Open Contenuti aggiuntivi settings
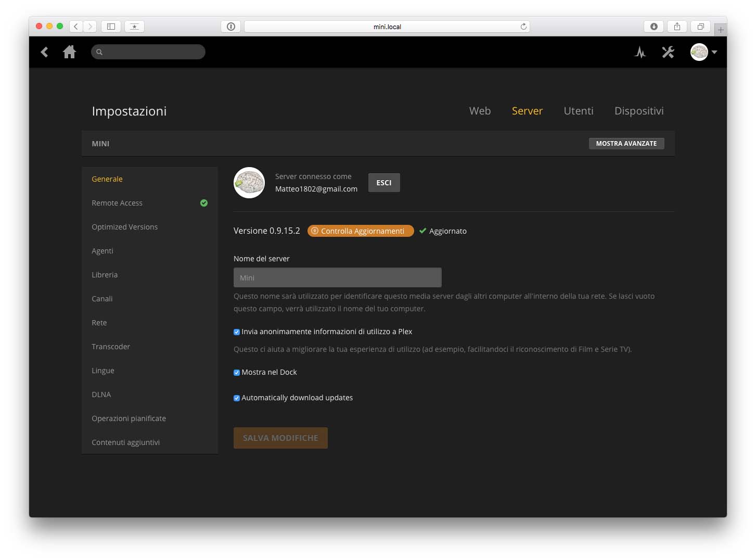The image size is (756, 559). 150,442
